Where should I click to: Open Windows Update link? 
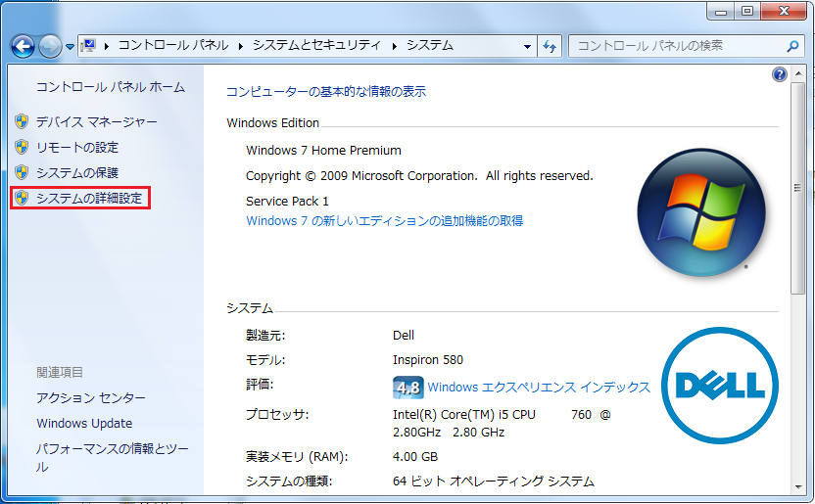pos(84,424)
